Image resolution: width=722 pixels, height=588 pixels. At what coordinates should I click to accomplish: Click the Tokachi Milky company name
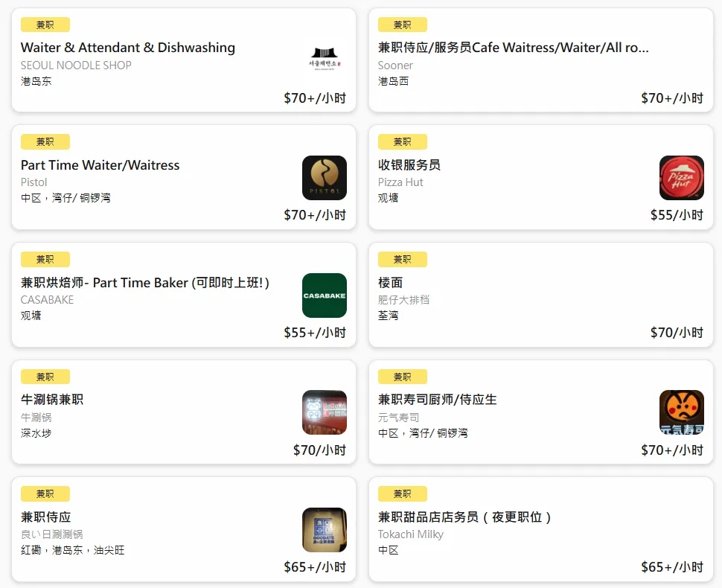click(411, 534)
